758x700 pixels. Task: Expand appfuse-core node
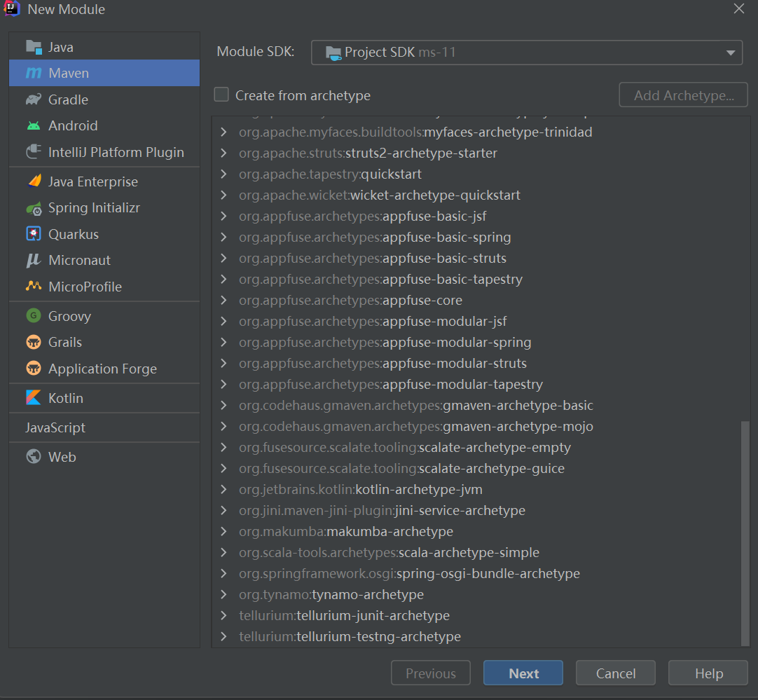(223, 300)
